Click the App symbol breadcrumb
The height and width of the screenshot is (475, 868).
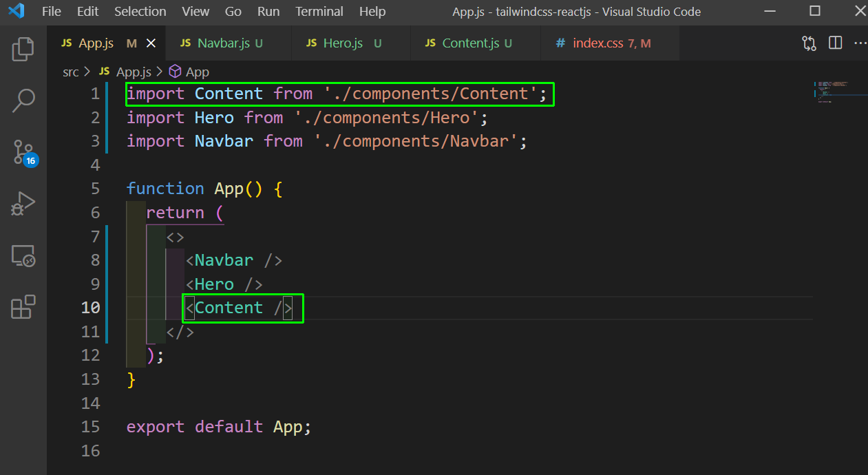189,72
